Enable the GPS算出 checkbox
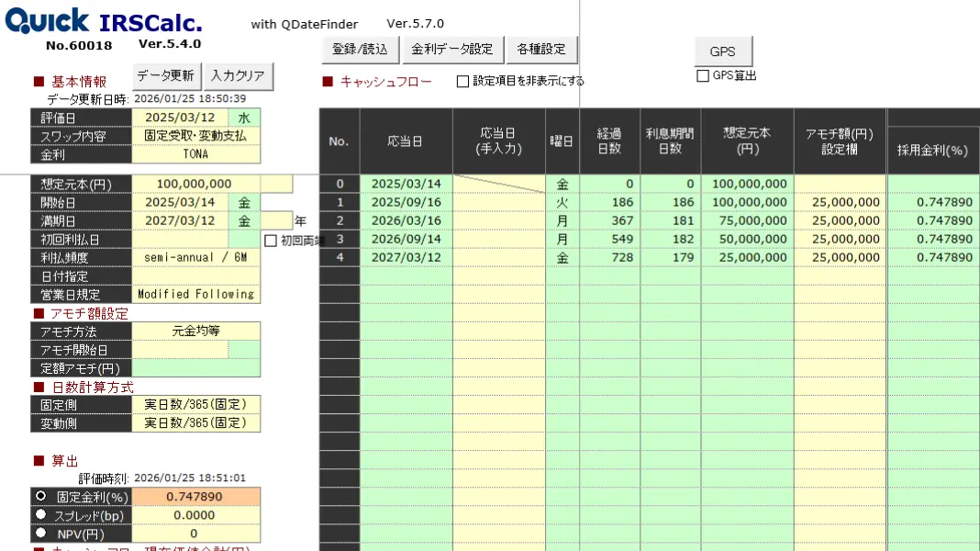The height and width of the screenshot is (551, 980). pos(703,75)
